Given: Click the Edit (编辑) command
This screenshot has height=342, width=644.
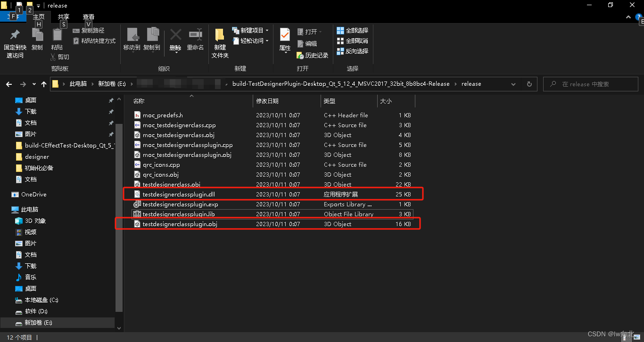Looking at the screenshot, I should pos(307,43).
